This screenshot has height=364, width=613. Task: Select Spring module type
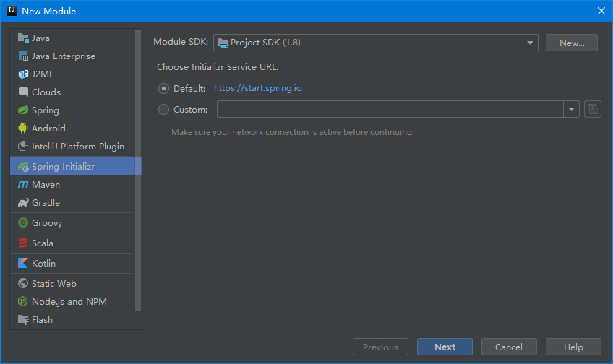[46, 110]
